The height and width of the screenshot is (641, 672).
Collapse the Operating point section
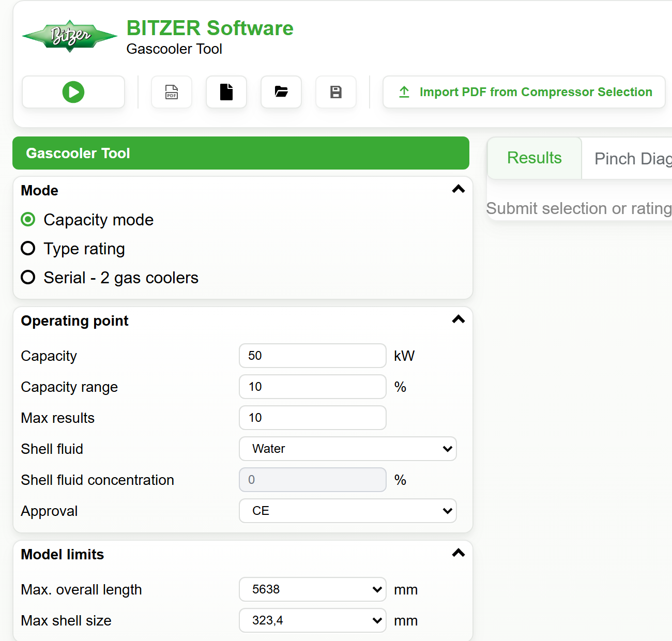pyautogui.click(x=459, y=319)
